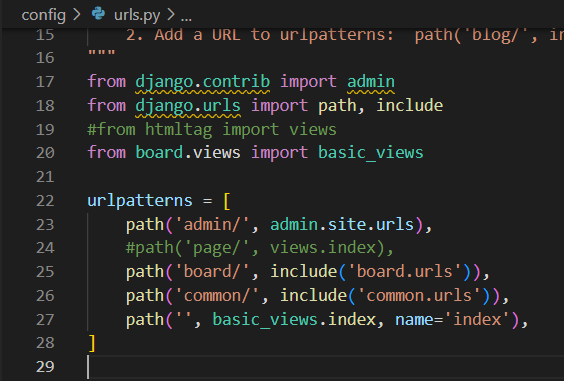This screenshot has width=564, height=381.
Task: Click 'django.urls' underlined module name
Action: (188, 106)
